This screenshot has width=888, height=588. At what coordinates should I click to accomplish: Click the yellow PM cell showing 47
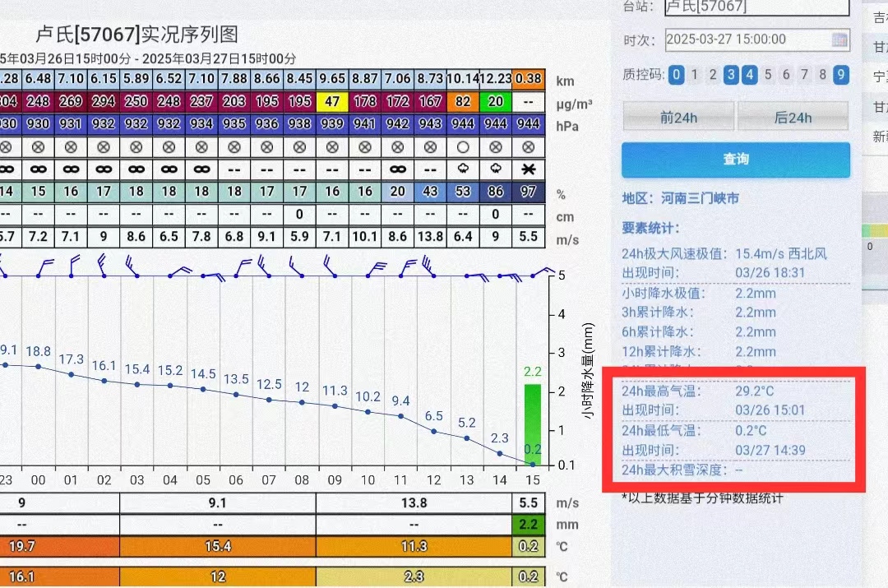(332, 101)
